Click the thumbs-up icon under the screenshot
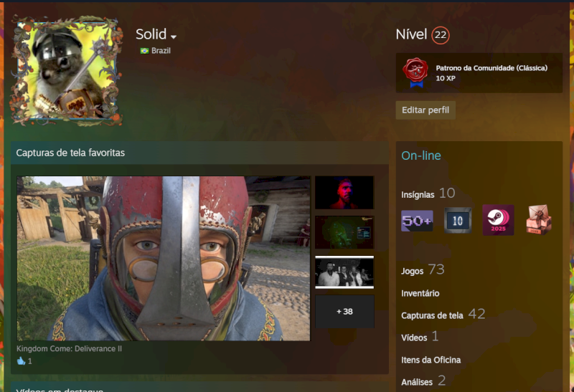Viewport: 574px width, 392px height. 21,361
